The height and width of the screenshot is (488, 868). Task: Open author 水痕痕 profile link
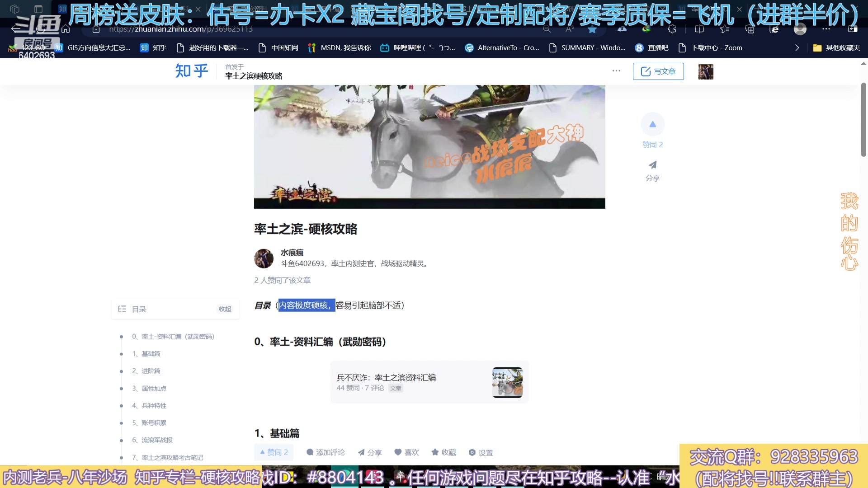[292, 253]
